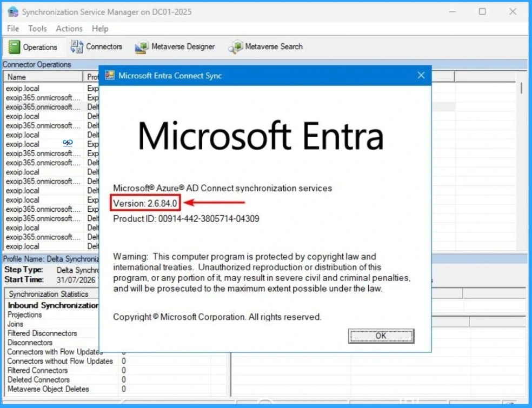Open the Tools menu

coord(37,29)
